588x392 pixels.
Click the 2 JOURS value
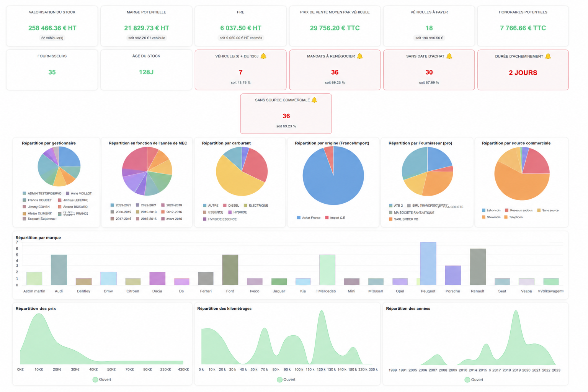523,72
